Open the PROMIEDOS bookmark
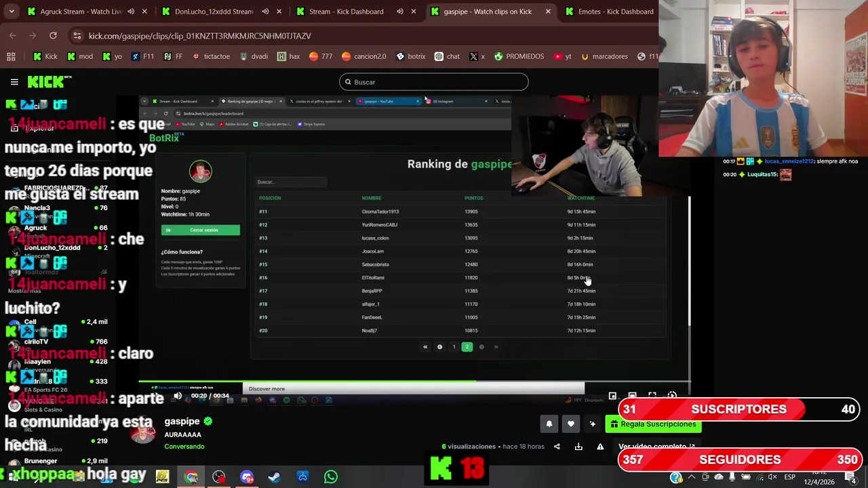The width and height of the screenshot is (868, 488). coord(519,56)
